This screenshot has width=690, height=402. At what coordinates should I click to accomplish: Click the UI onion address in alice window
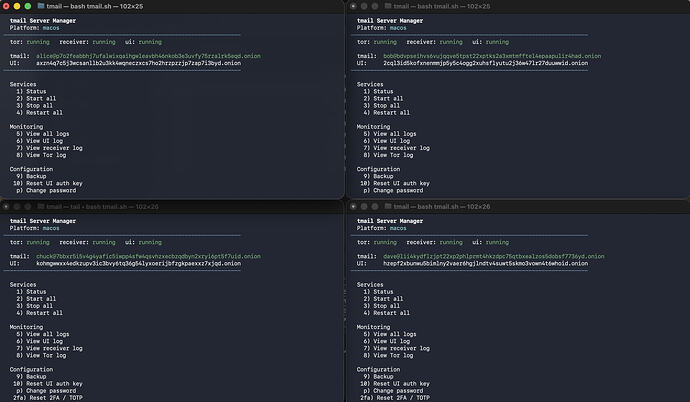[139, 63]
